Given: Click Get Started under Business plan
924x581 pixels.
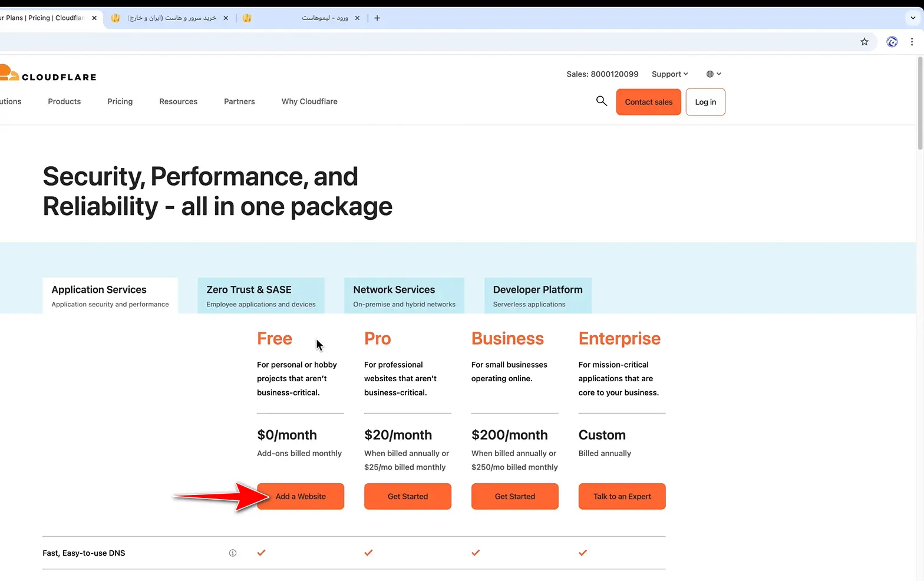Looking at the screenshot, I should (x=515, y=497).
